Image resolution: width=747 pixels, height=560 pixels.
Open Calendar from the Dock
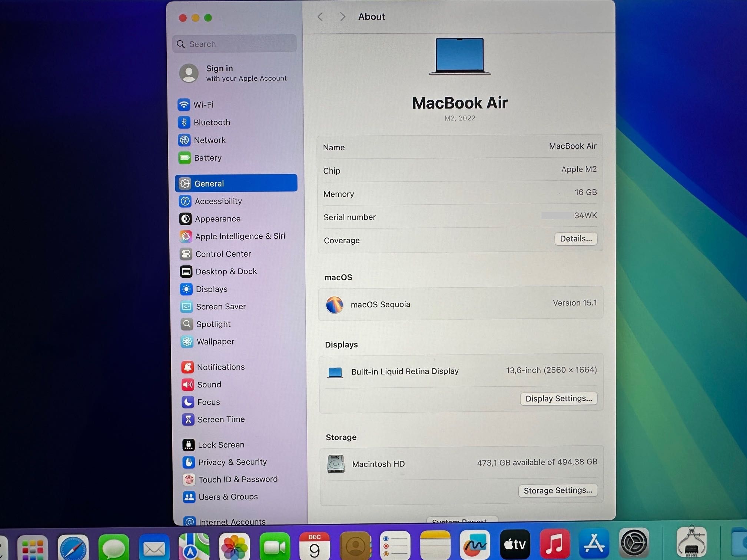click(315, 546)
